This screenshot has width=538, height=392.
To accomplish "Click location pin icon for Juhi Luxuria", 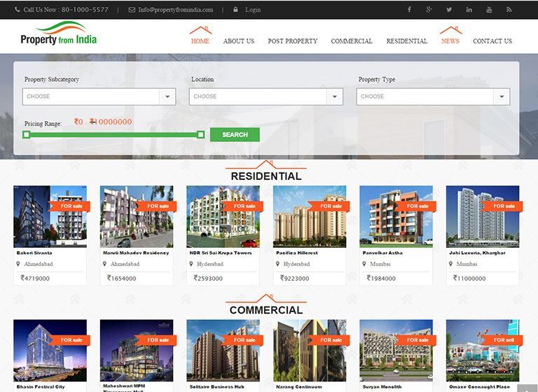I will tap(450, 264).
